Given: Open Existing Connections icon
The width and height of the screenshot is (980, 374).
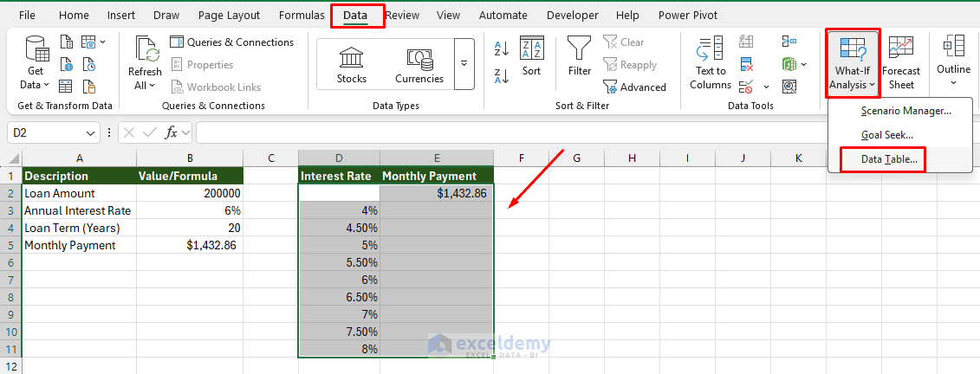Looking at the screenshot, I should 89,87.
